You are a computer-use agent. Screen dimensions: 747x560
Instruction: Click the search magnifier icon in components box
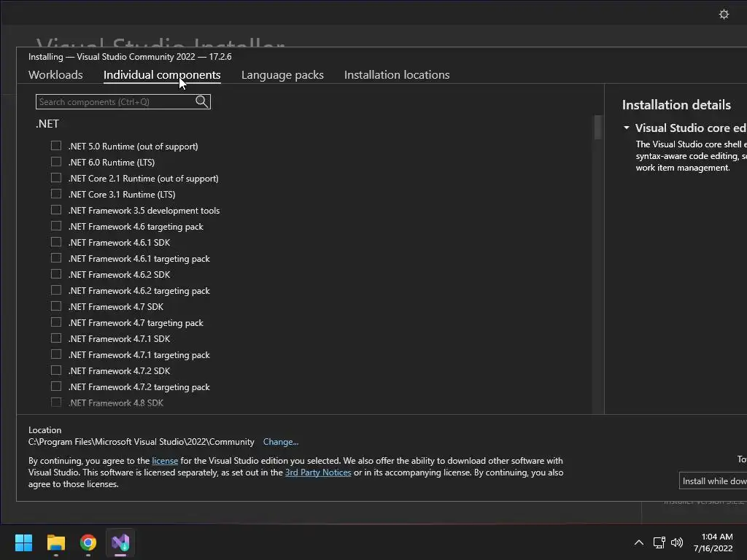[201, 101]
